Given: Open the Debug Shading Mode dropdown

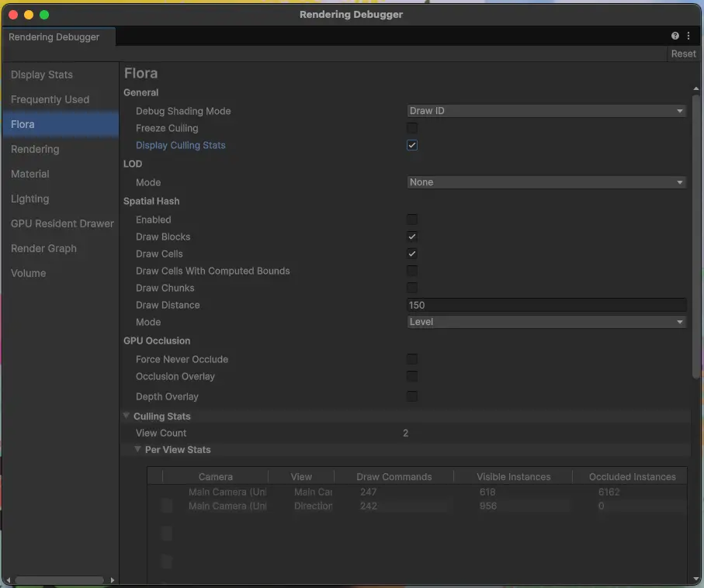Looking at the screenshot, I should (x=546, y=111).
